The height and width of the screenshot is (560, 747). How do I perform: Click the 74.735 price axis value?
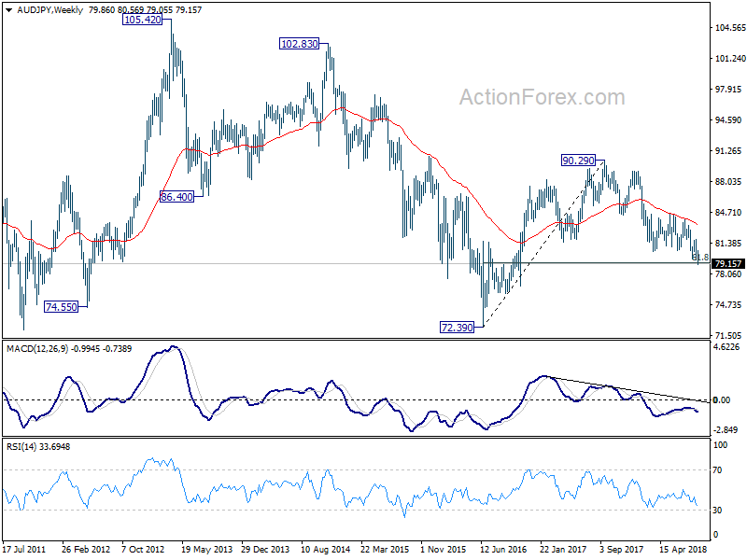[730, 305]
